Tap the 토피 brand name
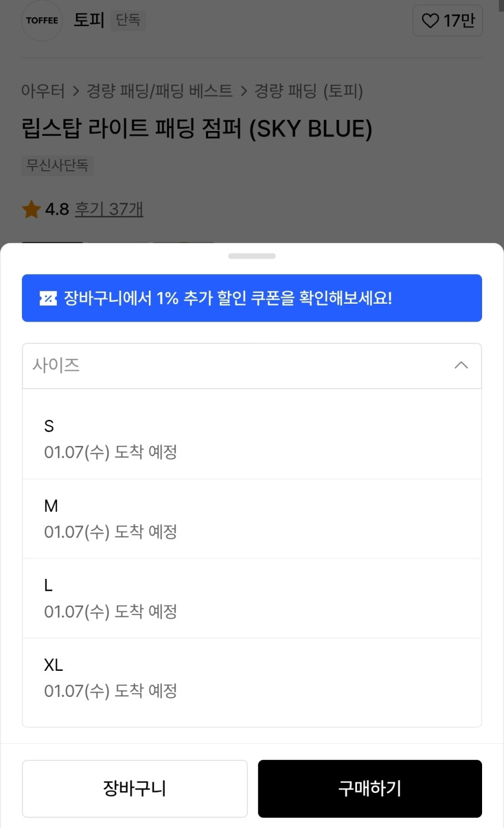The image size is (504, 828). (89, 21)
